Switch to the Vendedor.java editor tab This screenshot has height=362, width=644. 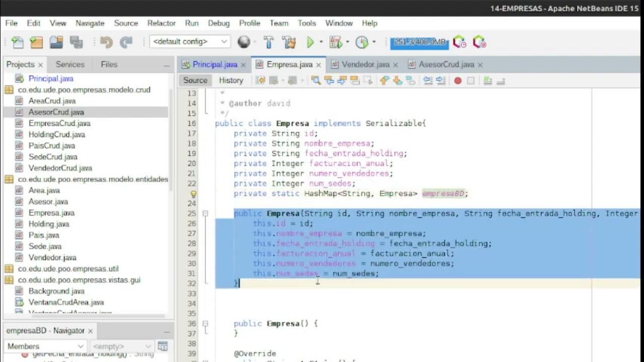[366, 64]
